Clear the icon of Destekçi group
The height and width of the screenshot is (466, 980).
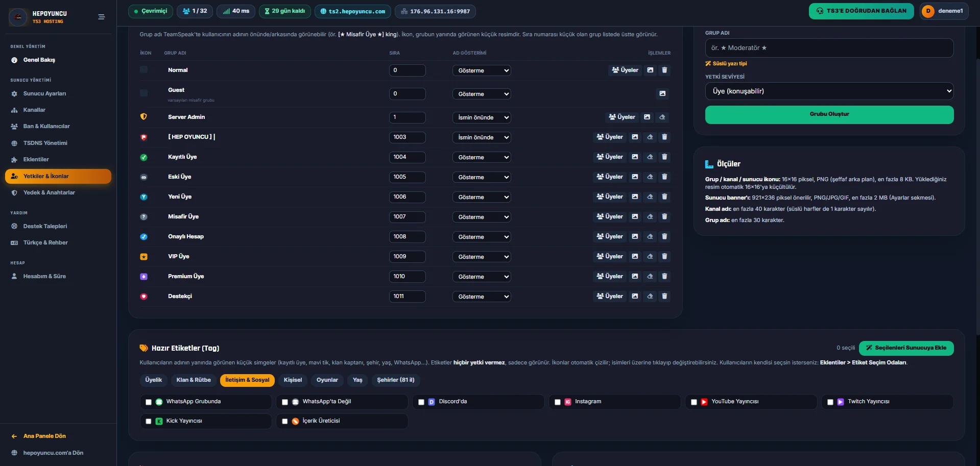point(650,297)
